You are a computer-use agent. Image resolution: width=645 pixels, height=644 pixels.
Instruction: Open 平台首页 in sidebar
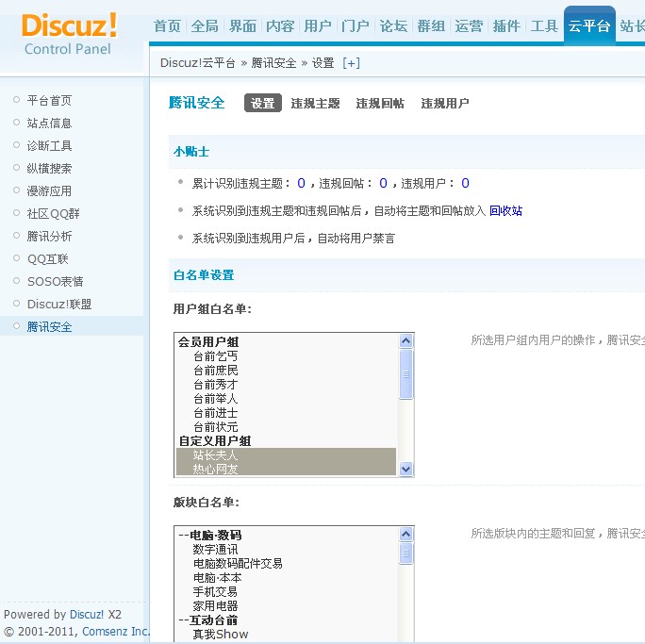(x=49, y=100)
